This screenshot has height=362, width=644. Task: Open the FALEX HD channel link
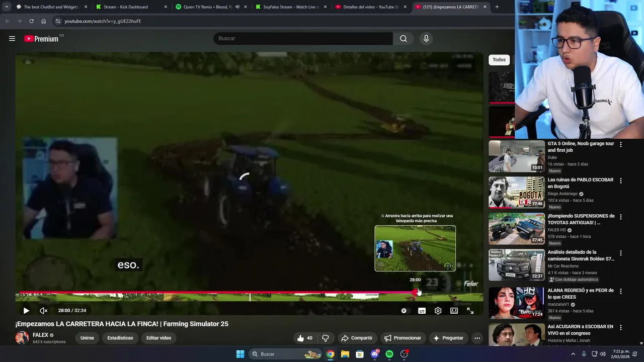click(557, 230)
